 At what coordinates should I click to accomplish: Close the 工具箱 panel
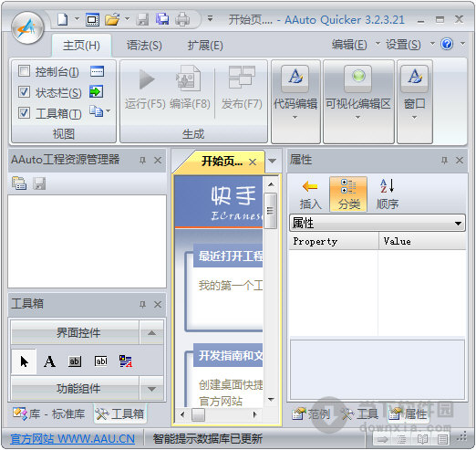[158, 304]
